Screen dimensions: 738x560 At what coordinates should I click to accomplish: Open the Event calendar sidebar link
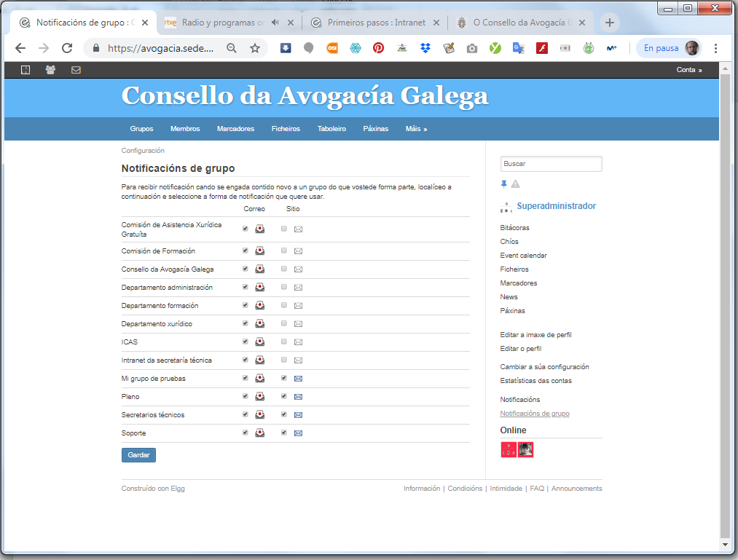523,256
